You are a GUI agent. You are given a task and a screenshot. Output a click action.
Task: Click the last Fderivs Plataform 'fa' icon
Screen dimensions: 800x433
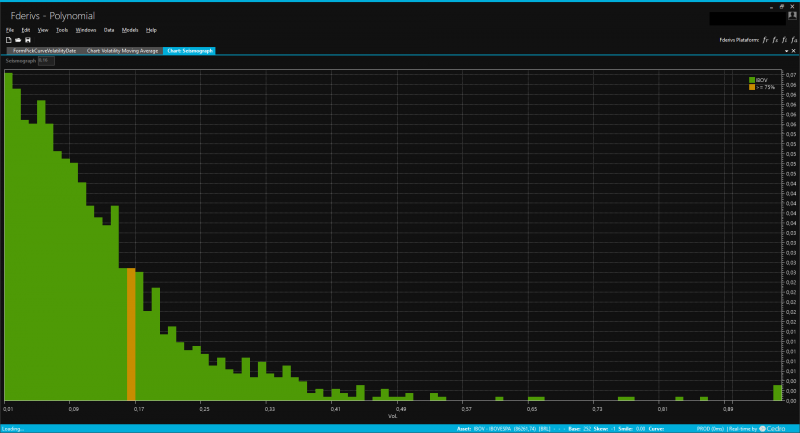click(794, 39)
